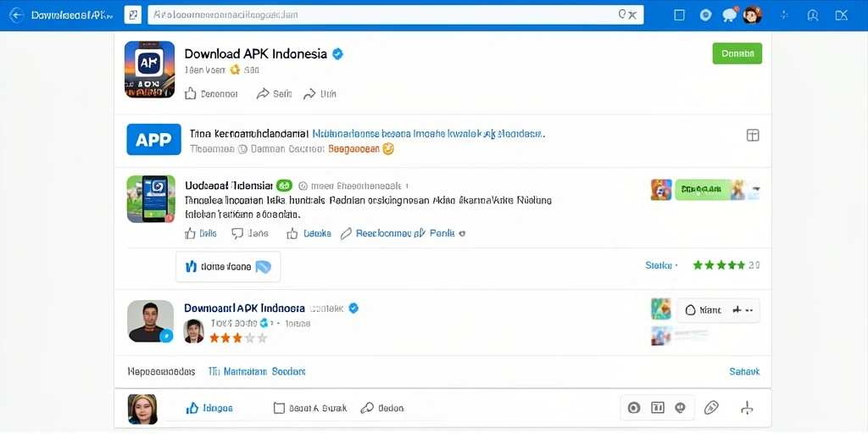Click the rightmost icon in the top bar
This screenshot has width=868, height=434.
coord(842,15)
